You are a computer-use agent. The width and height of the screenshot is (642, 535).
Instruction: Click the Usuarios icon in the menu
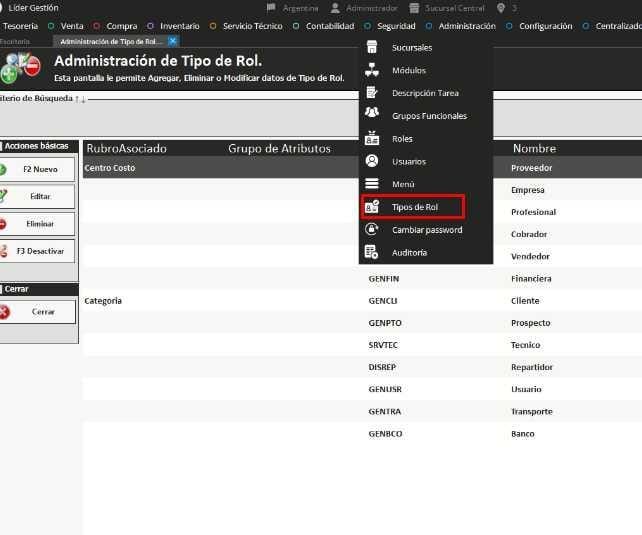(372, 161)
